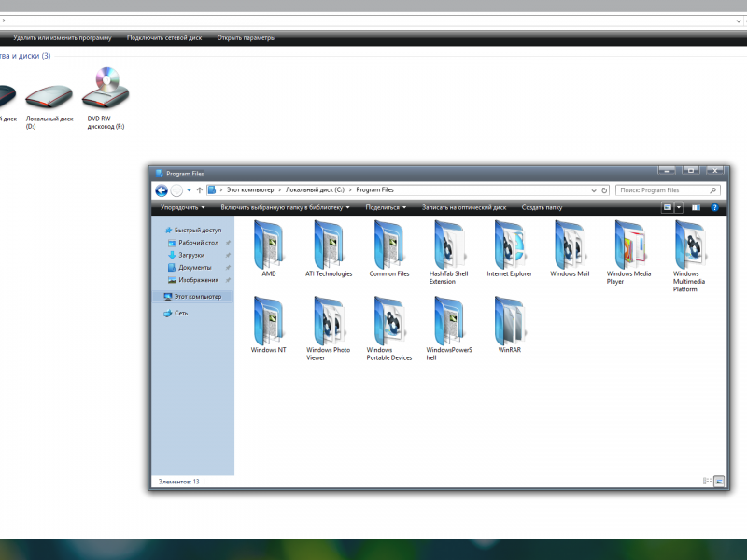Viewport: 747px width, 560px height.
Task: Expand the address bar history dropdown
Action: [x=594, y=190]
